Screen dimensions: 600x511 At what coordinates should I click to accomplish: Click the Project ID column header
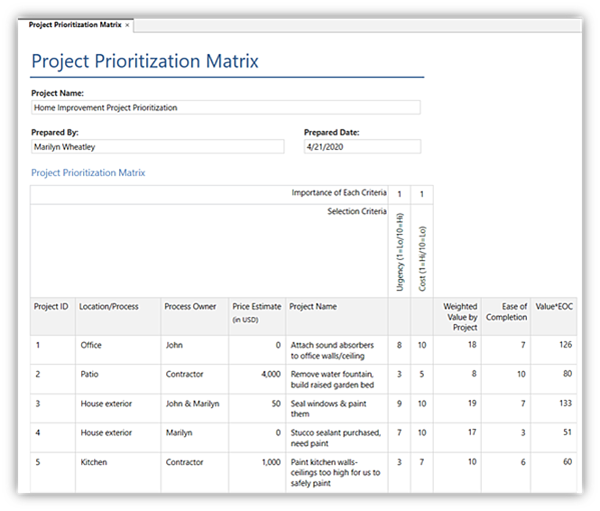point(53,317)
